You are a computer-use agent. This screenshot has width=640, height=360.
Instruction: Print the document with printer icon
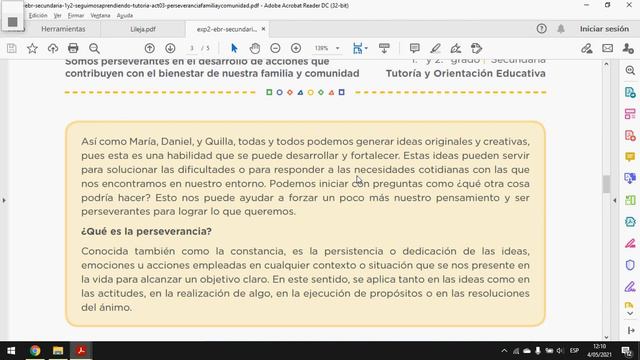tap(73, 49)
